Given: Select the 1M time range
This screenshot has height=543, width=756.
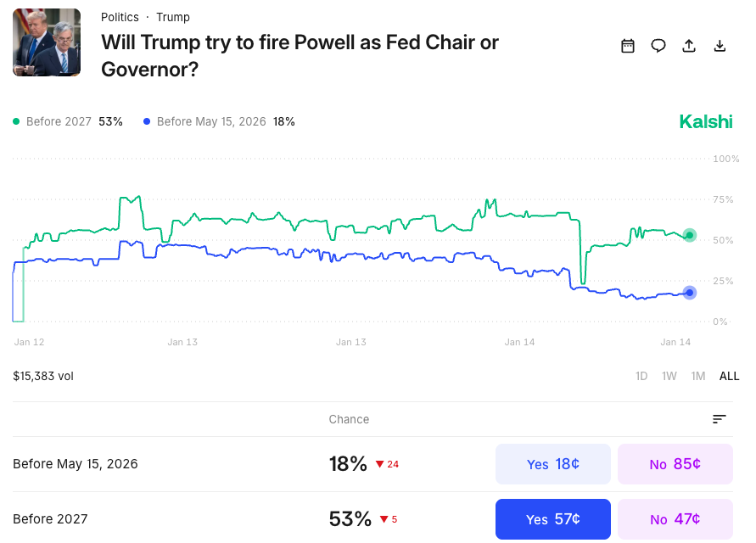Looking at the screenshot, I should pyautogui.click(x=697, y=376).
